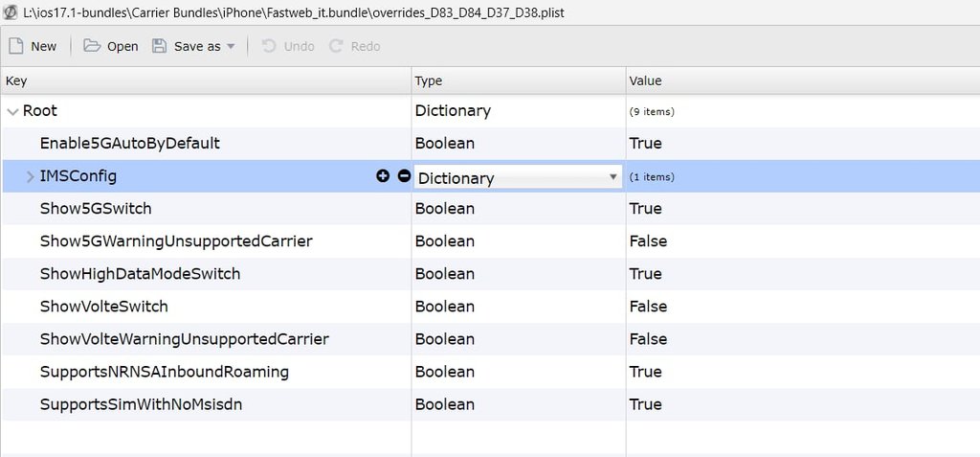980x457 pixels.
Task: Click Boolean type of Enable5GAutoByDefault row
Action: 445,144
